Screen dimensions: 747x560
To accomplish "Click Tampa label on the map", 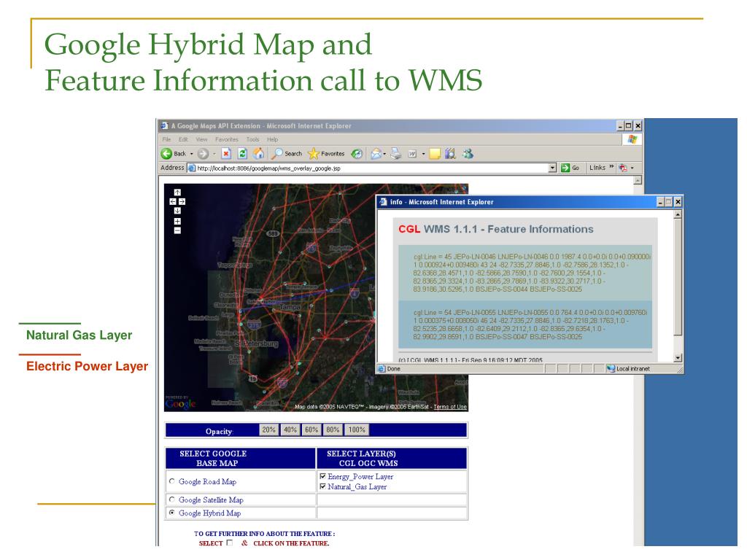I will 290,307.
